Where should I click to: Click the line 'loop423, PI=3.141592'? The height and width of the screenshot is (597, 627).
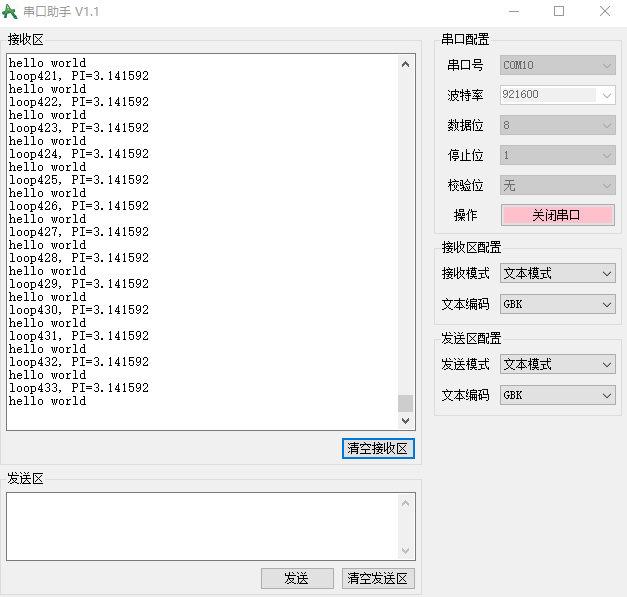click(x=79, y=128)
